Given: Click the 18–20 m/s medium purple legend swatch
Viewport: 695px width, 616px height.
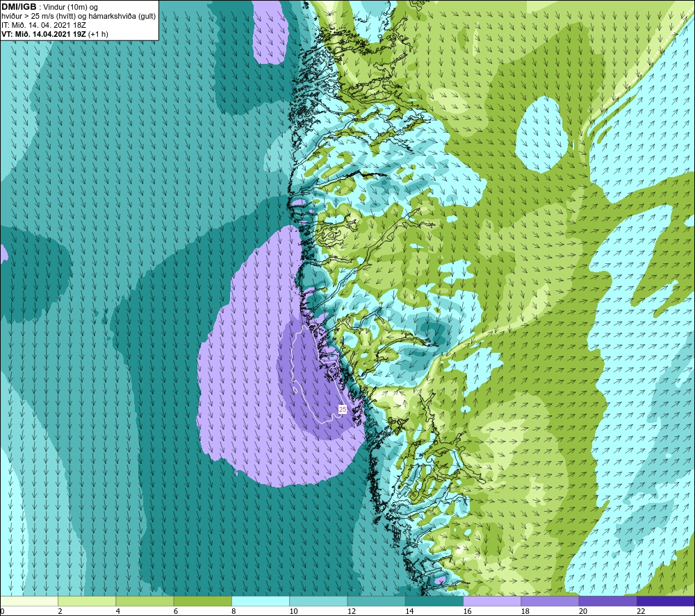Looking at the screenshot, I should [550, 601].
